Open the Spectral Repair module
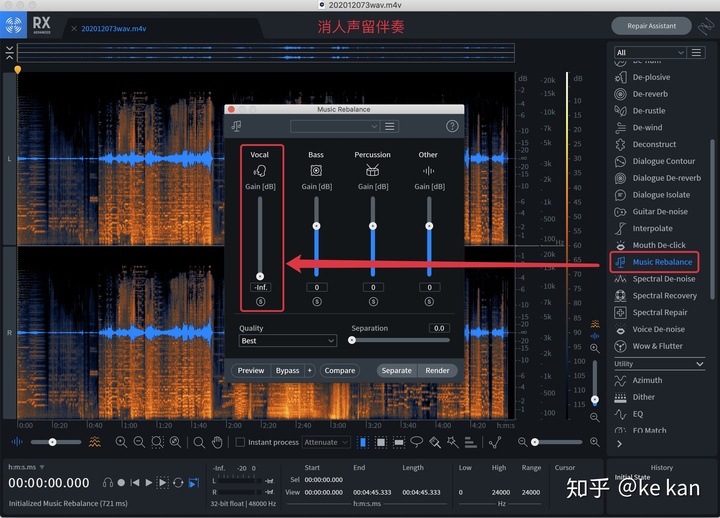720x518 pixels. (x=651, y=312)
